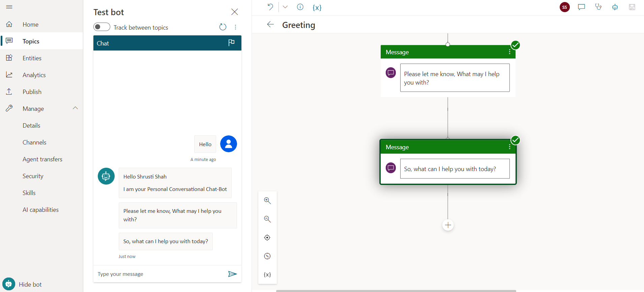Open menu of second Message node

point(509,147)
